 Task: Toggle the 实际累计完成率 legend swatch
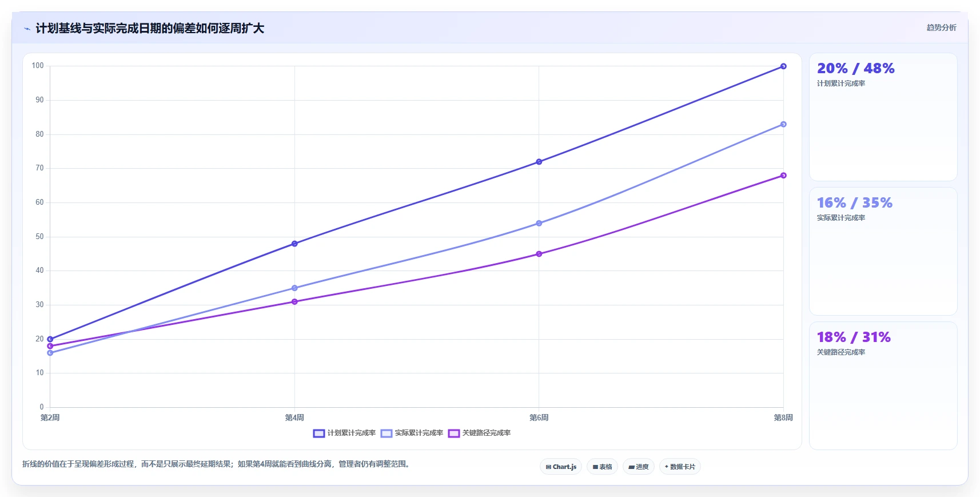point(387,434)
